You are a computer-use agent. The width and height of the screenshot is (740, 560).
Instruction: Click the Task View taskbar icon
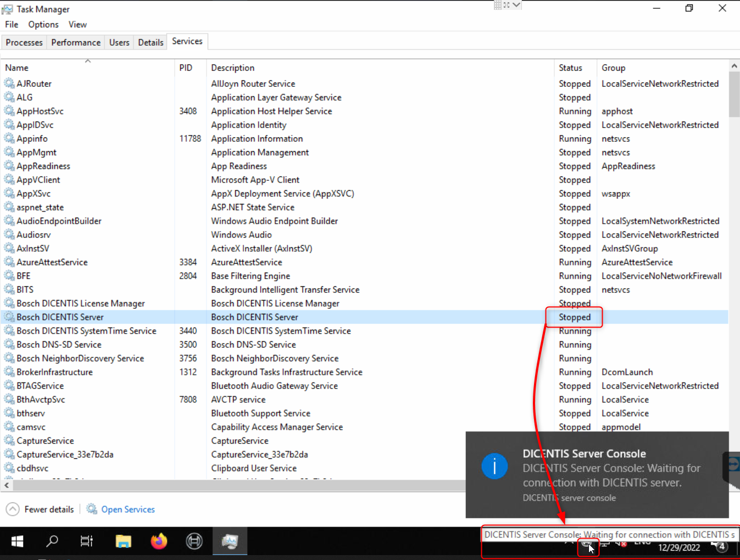tap(87, 541)
